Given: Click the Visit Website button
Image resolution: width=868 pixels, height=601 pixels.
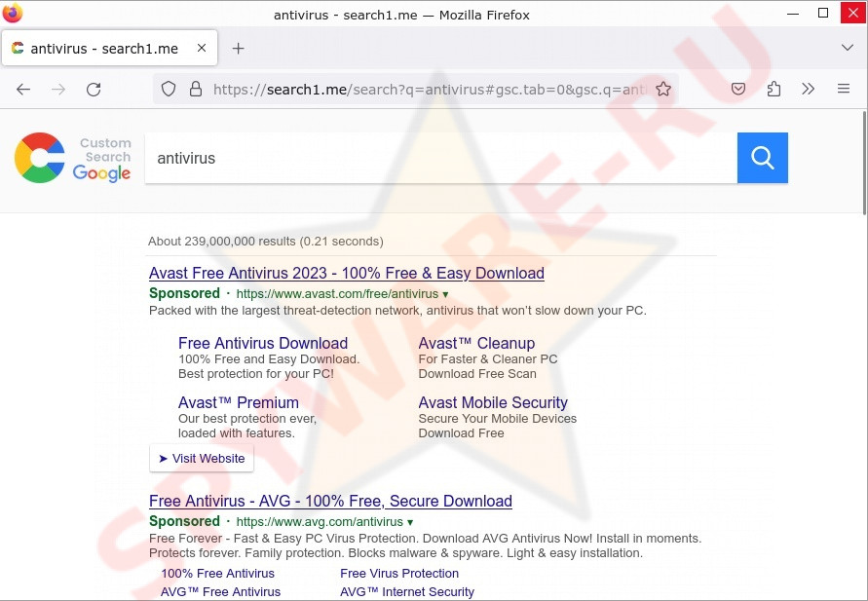Looking at the screenshot, I should (x=202, y=458).
